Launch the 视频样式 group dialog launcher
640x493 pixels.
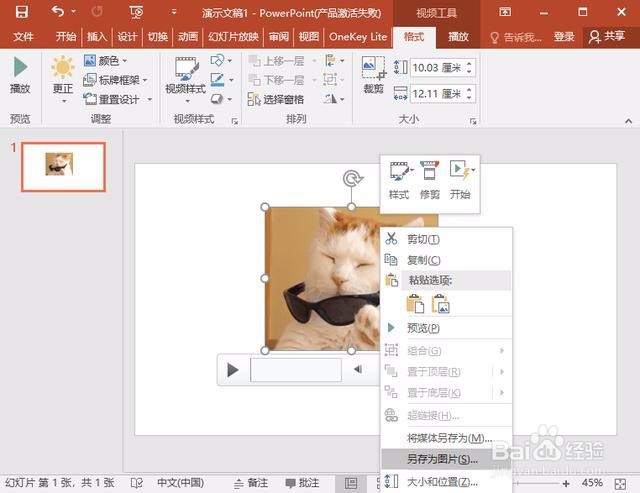[x=235, y=121]
